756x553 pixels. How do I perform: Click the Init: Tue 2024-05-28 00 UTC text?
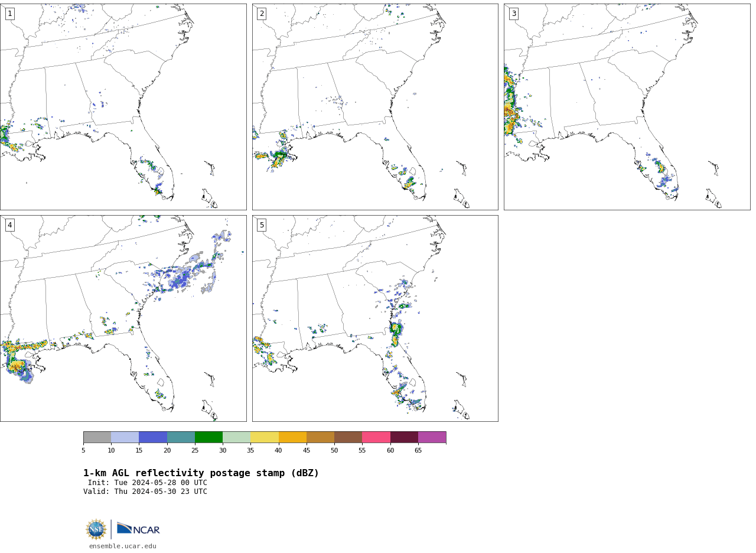pyautogui.click(x=148, y=483)
